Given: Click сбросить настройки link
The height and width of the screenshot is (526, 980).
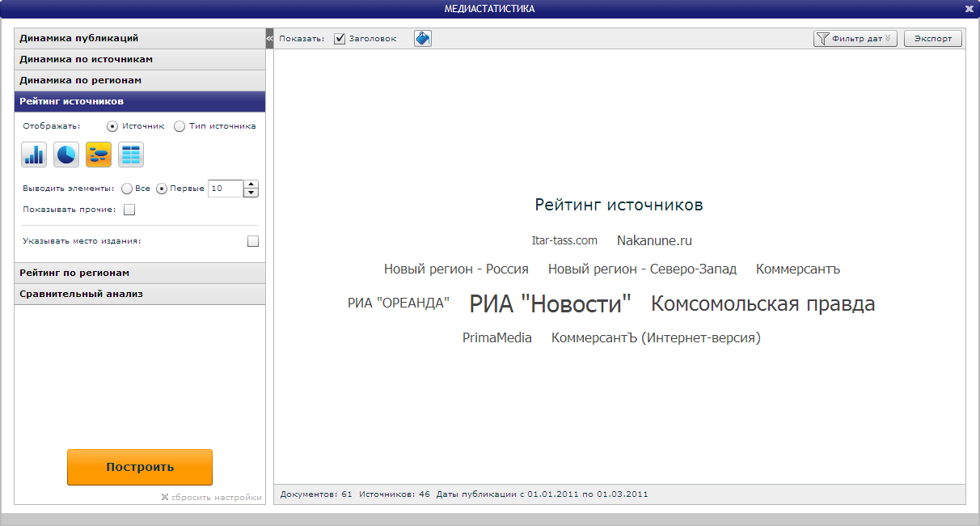Looking at the screenshot, I should (x=212, y=498).
